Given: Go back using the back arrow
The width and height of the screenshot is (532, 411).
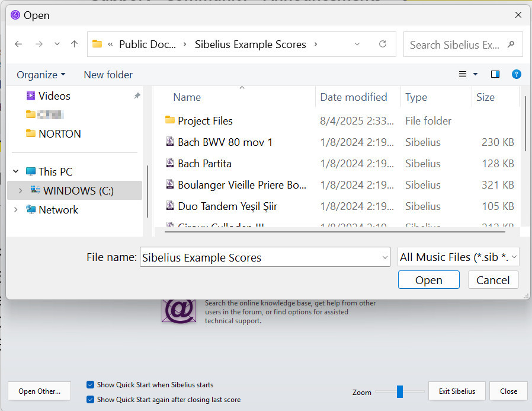Looking at the screenshot, I should click(18, 44).
